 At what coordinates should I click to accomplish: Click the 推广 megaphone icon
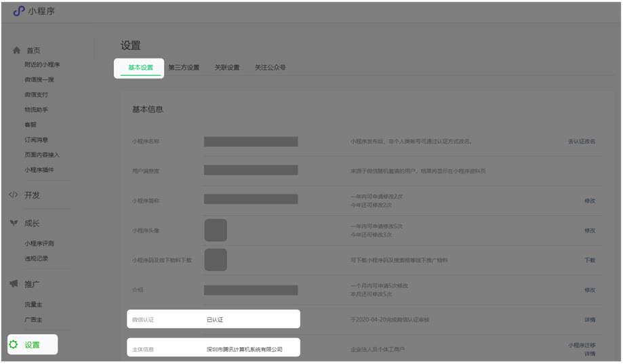14,284
